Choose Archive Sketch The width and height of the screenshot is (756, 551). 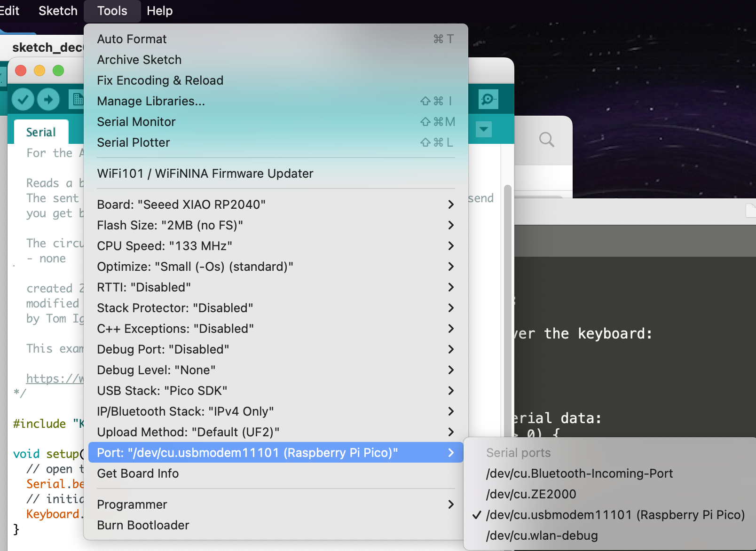coord(276,60)
